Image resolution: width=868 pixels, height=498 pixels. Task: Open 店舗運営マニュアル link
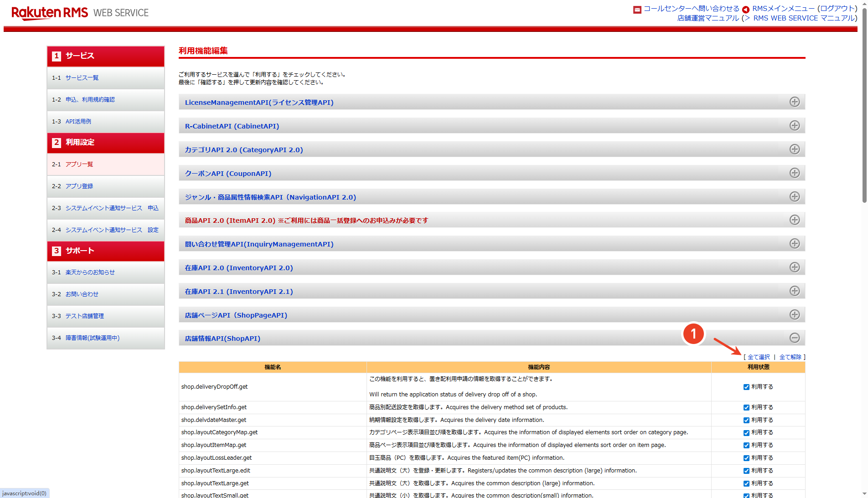coord(708,18)
